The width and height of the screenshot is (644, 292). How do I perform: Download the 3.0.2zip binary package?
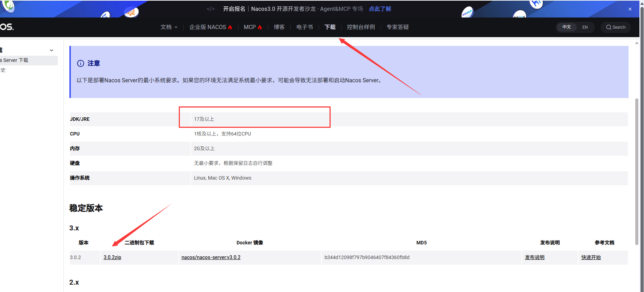tap(113, 257)
